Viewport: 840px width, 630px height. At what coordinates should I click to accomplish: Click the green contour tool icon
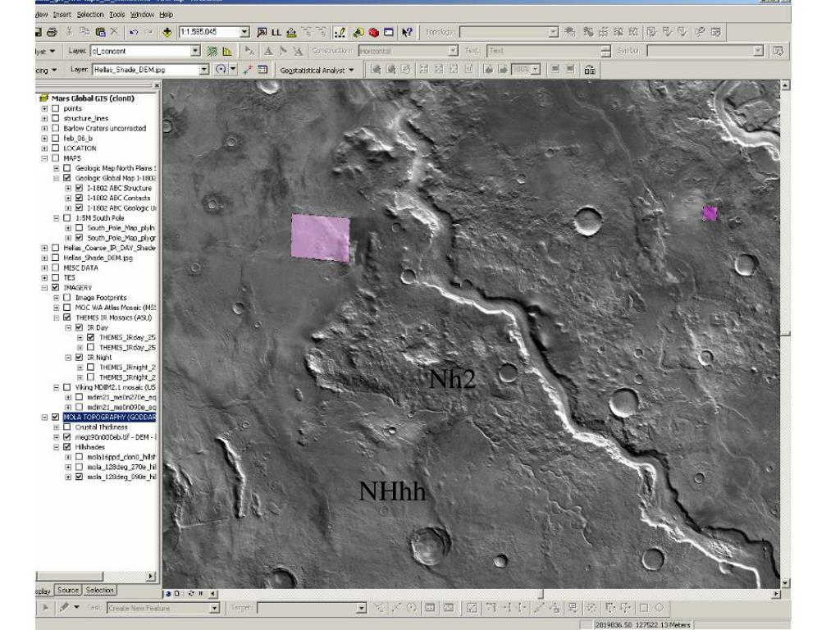coord(212,51)
